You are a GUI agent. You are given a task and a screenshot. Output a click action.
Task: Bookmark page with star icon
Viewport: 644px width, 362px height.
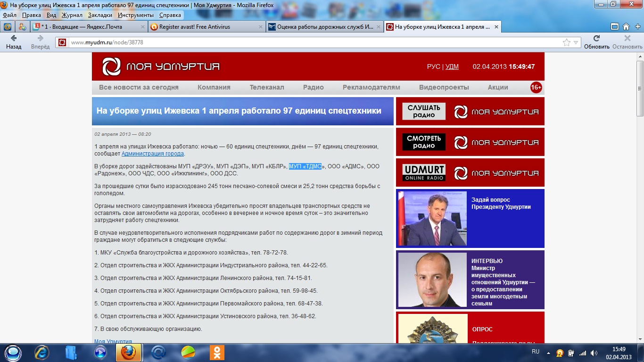[x=566, y=42]
